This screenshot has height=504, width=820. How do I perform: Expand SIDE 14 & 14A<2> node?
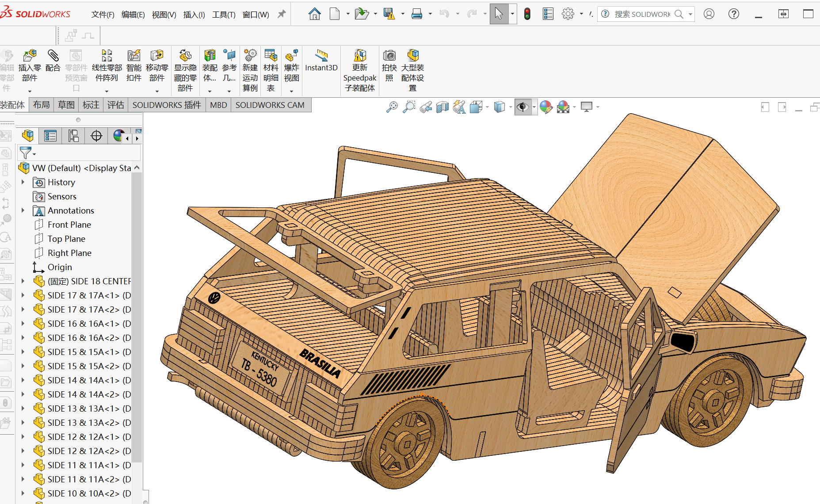pyautogui.click(x=23, y=394)
